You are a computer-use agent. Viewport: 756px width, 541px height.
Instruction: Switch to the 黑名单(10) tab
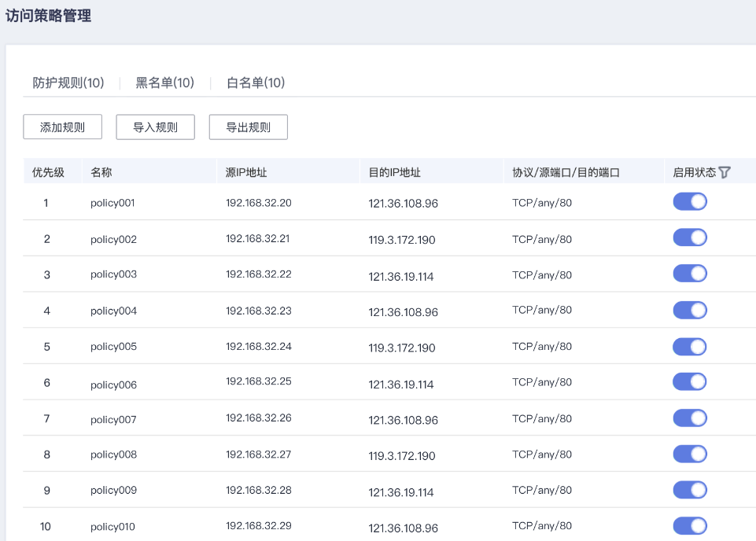164,83
